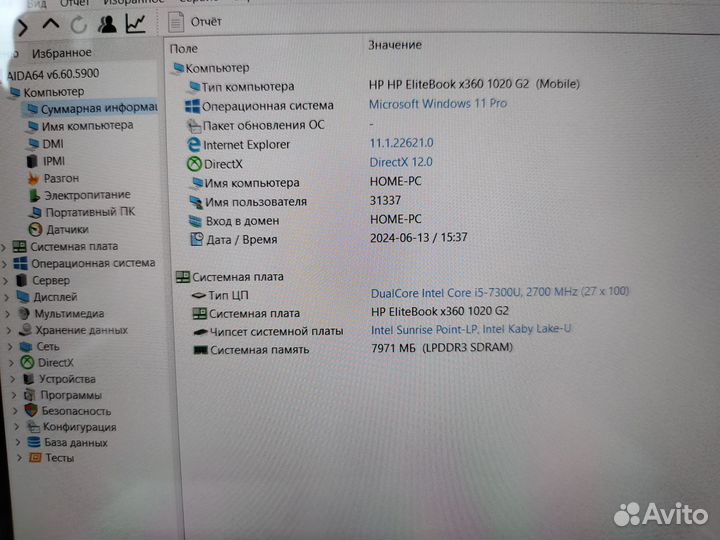Expand the DirectX tree node

coord(12,363)
